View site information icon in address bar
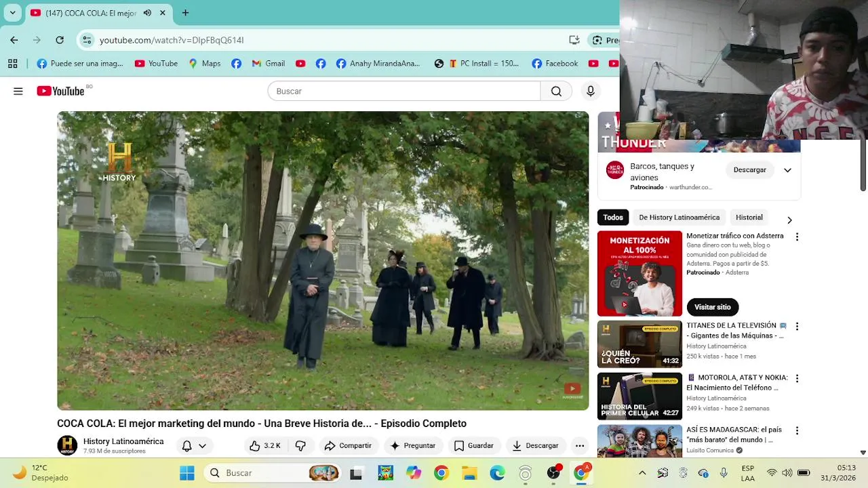Viewport: 868px width, 488px height. [x=87, y=40]
